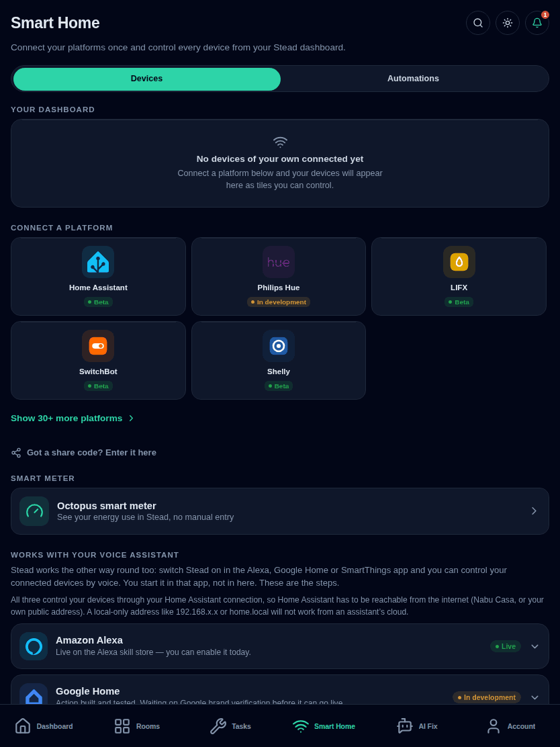Image resolution: width=560 pixels, height=747 pixels.
Task: Pick the SwitchBot platform icon
Action: coord(98,346)
